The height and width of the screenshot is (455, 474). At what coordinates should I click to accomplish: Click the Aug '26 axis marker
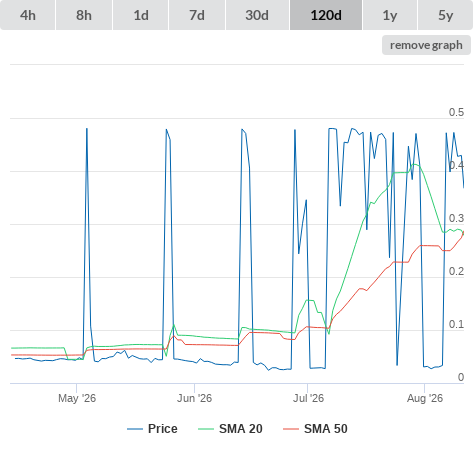(425, 398)
